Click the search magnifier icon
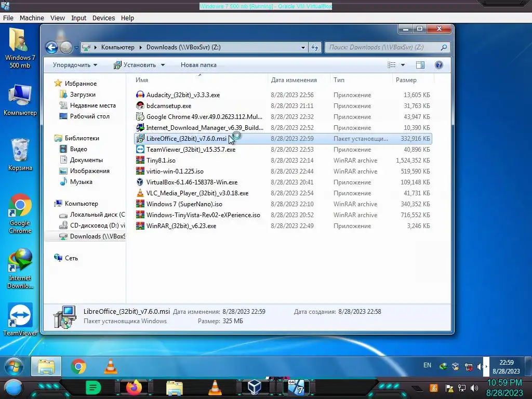Screen dimensions: 532x399 (x=444, y=47)
